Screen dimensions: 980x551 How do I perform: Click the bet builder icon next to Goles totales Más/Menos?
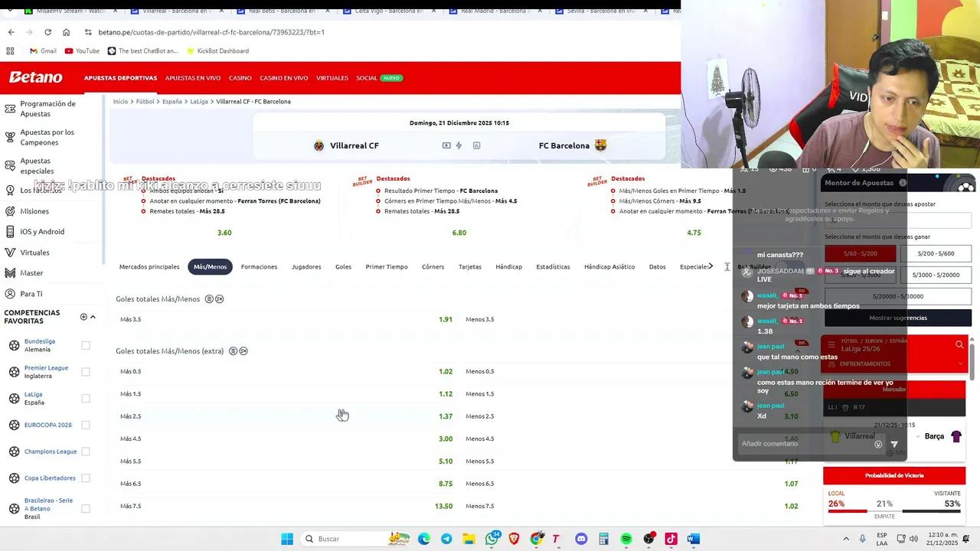pyautogui.click(x=209, y=299)
